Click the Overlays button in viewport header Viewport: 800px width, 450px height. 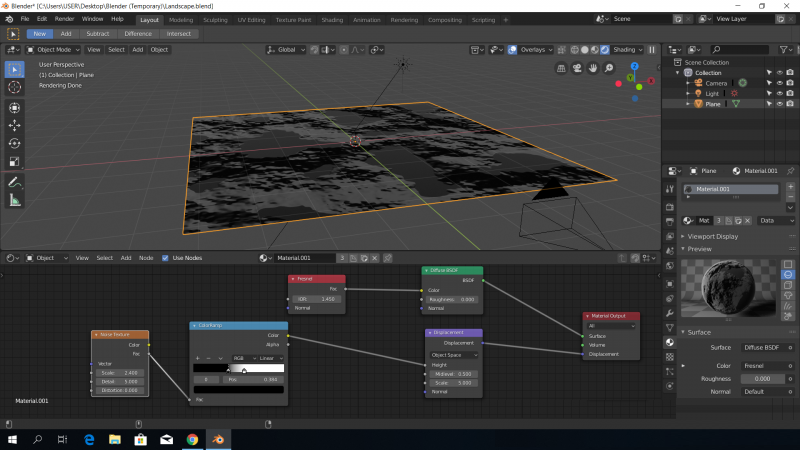[533, 49]
